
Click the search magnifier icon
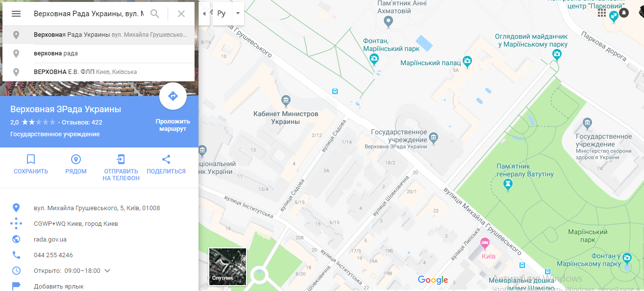[155, 14]
